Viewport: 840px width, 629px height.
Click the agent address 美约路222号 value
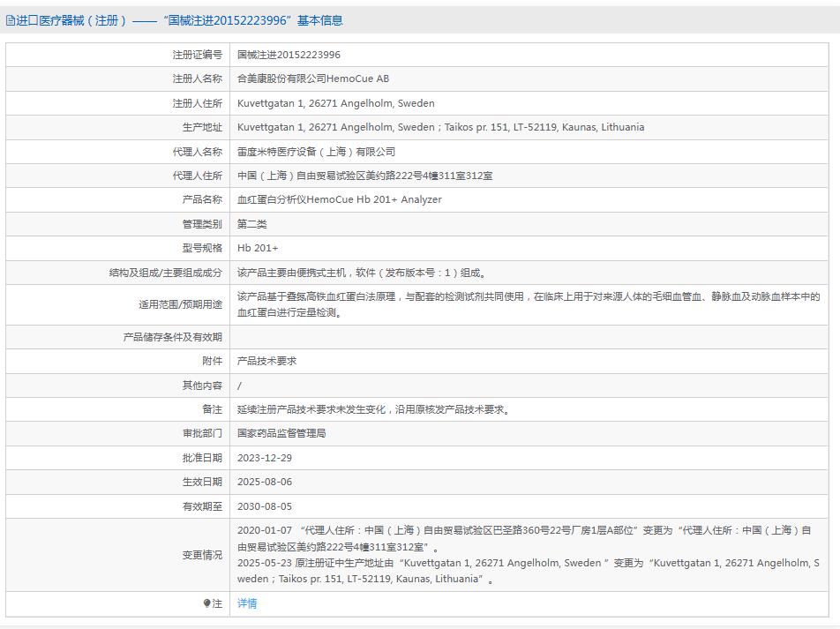click(x=364, y=176)
